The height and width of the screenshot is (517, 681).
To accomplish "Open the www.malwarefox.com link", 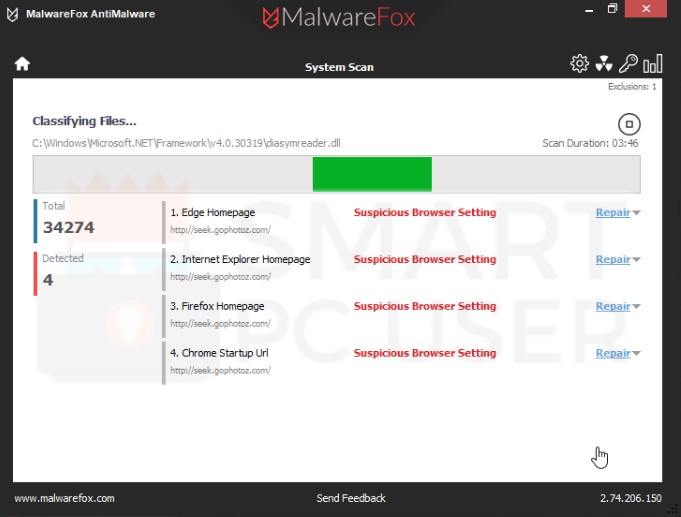I will 64,498.
